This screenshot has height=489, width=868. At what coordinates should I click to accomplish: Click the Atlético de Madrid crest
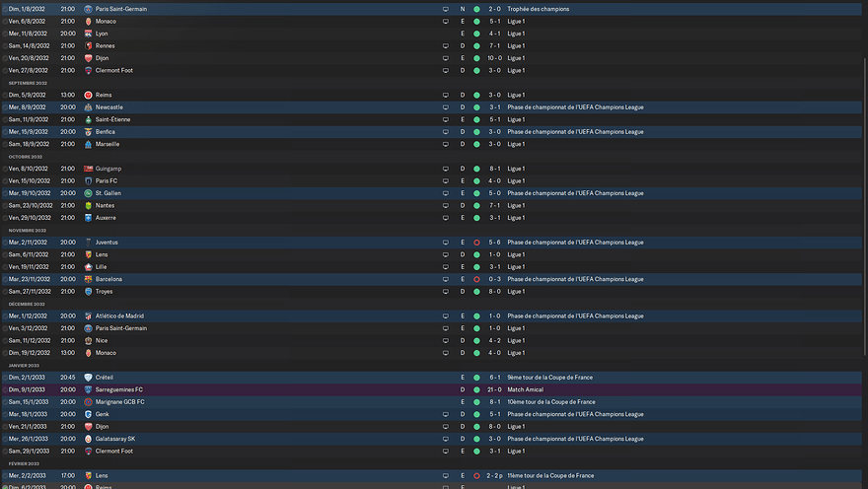(89, 316)
